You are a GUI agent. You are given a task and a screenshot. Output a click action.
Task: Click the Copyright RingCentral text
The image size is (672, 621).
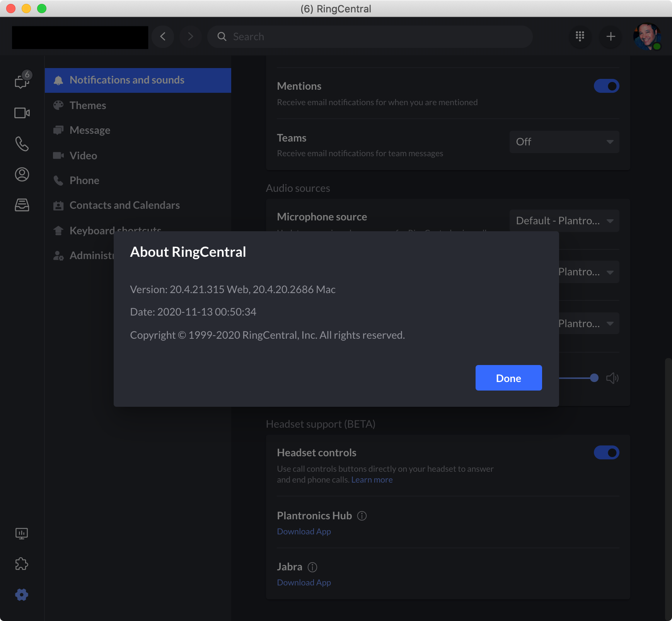(267, 335)
